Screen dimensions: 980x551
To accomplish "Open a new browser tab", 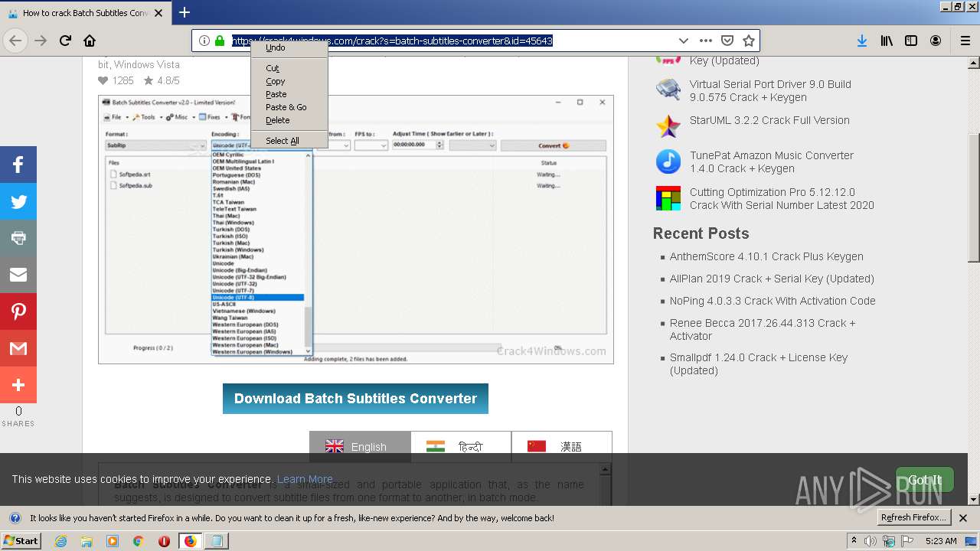I will pos(184,12).
